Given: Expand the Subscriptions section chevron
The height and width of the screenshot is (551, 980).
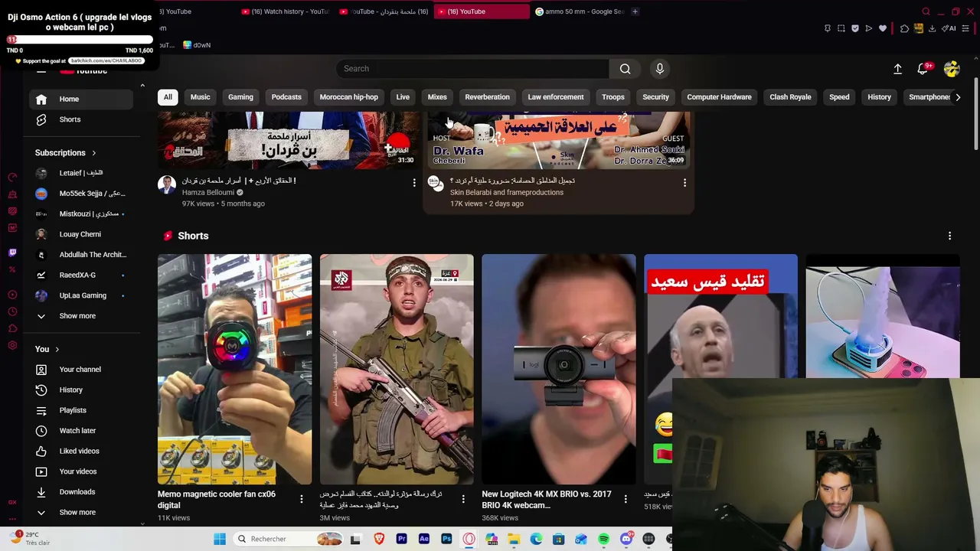Looking at the screenshot, I should click(94, 153).
